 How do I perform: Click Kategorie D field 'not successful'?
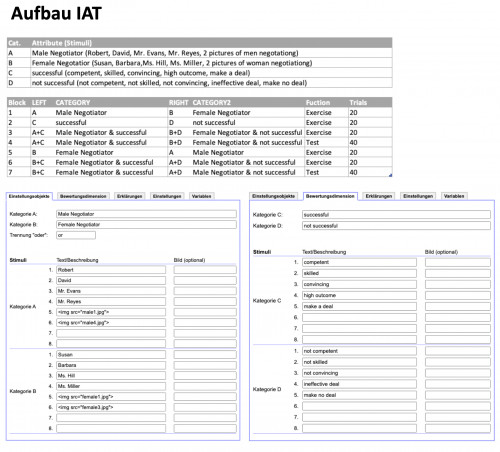coord(396,226)
